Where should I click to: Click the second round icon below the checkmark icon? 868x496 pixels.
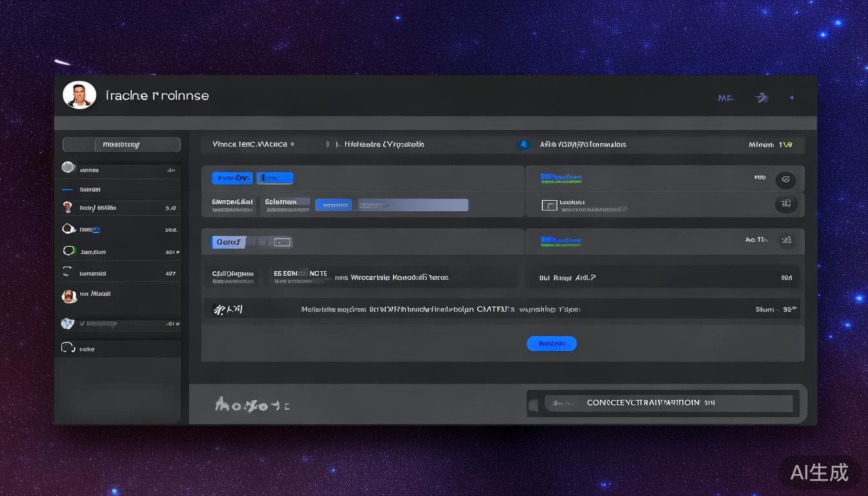click(x=785, y=204)
